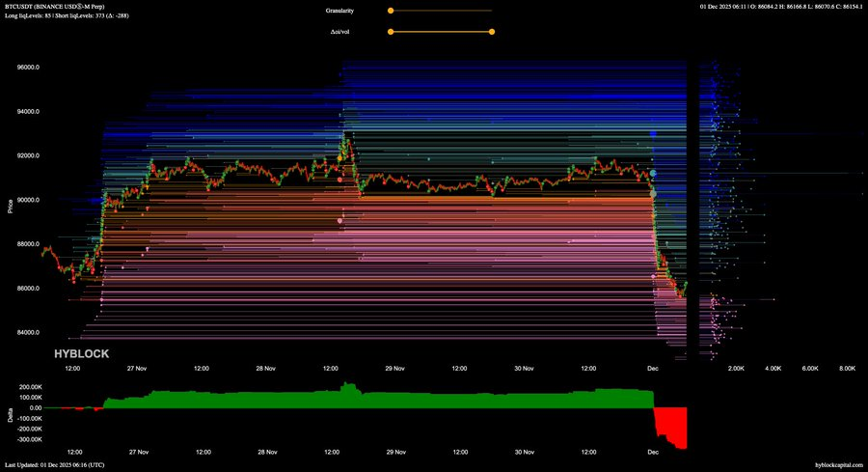The height and width of the screenshot is (472, 868).
Task: Select the large blue liquidation bubble near Dec
Action: pyautogui.click(x=654, y=135)
